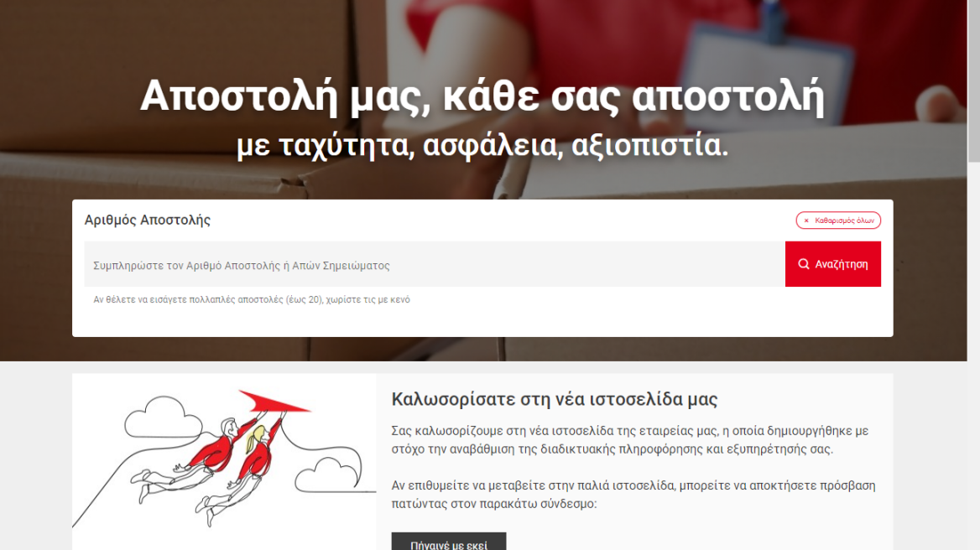The image size is (980, 550).
Task: Open the Αριθμός Αποστολής search panel header
Action: [149, 219]
